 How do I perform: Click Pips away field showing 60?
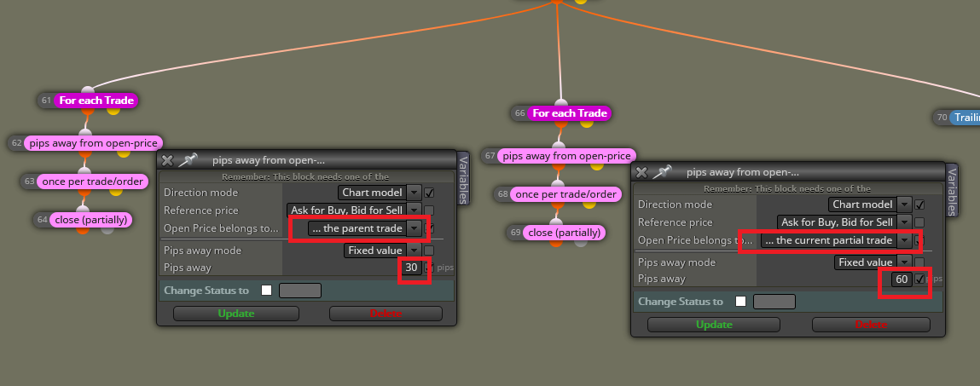(x=902, y=279)
